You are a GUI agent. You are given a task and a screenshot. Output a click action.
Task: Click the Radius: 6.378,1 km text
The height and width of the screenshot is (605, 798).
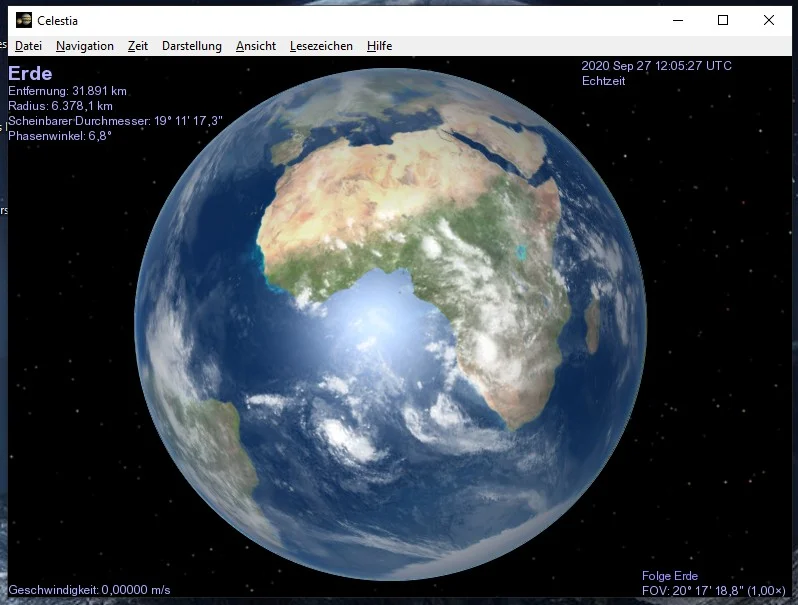(x=60, y=106)
